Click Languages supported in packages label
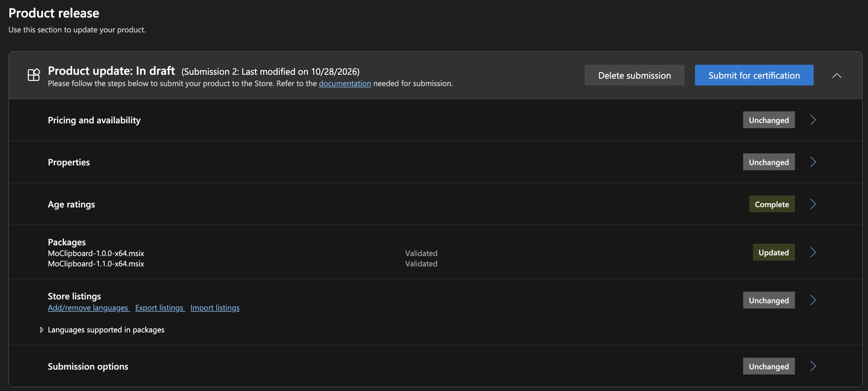 106,330
